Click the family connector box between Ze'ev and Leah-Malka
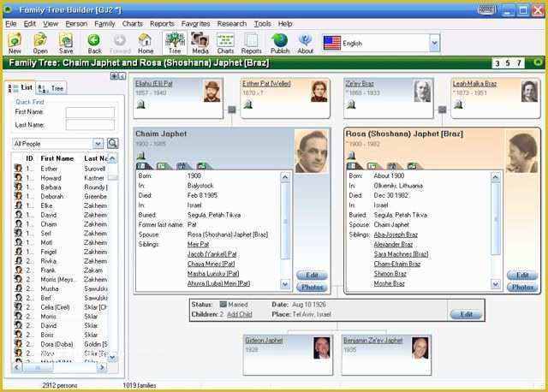 point(442,110)
